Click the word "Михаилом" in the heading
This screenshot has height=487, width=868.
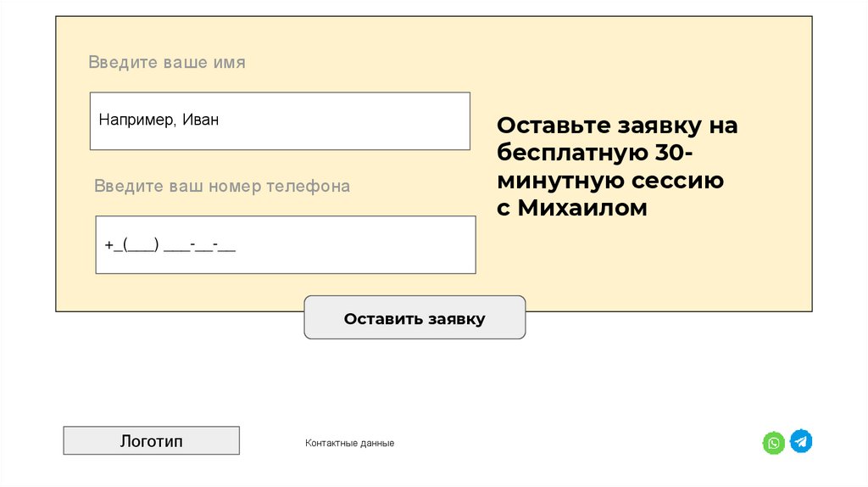coord(582,208)
